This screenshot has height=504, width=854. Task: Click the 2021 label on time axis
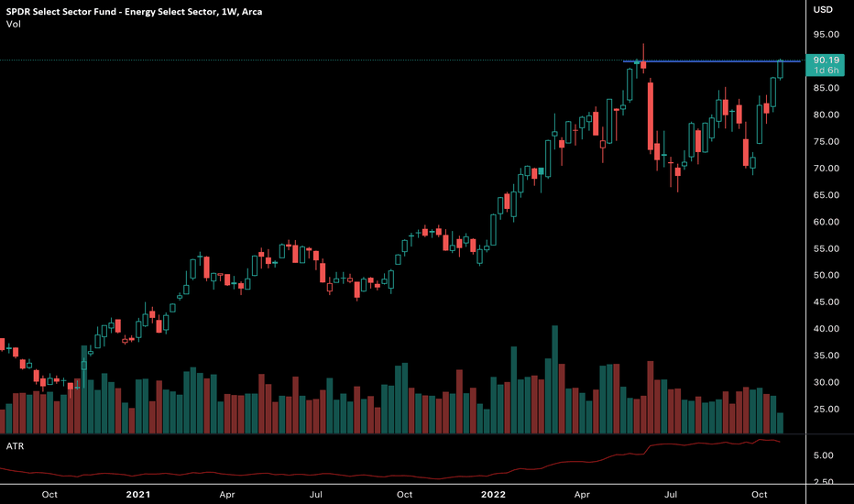point(138,495)
